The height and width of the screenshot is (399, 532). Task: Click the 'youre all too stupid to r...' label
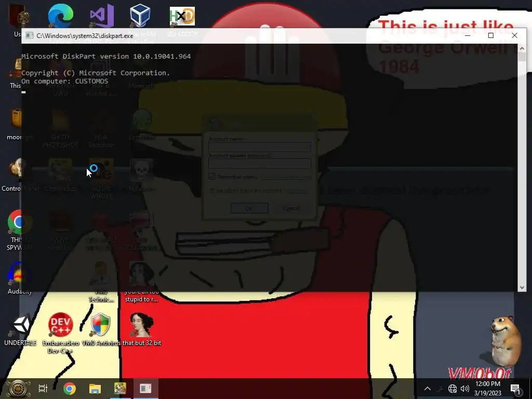coord(141,295)
